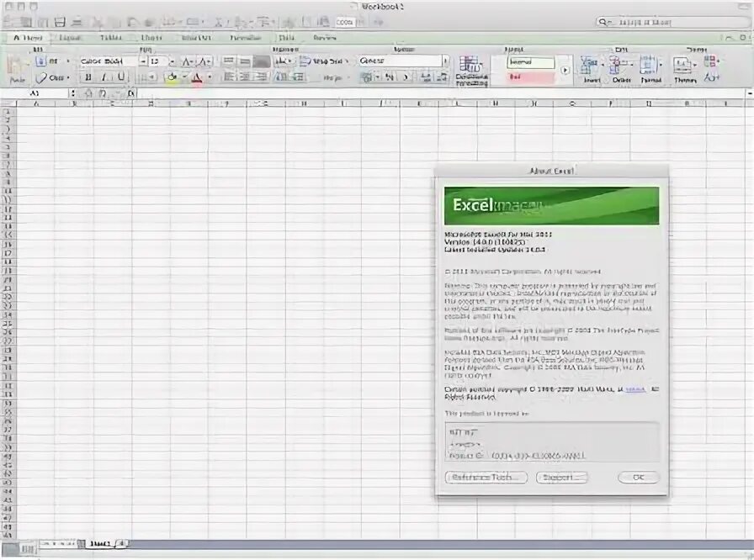Select the Bad cell style swatch
This screenshot has height=560, width=754.
(531, 77)
